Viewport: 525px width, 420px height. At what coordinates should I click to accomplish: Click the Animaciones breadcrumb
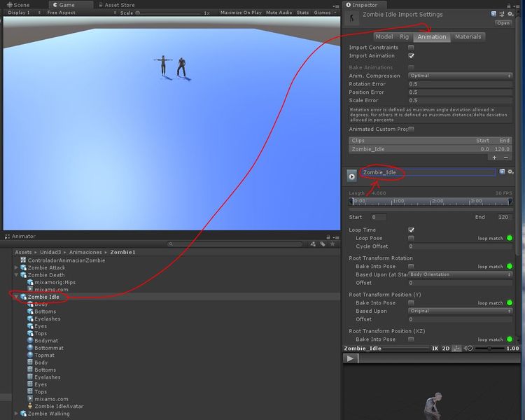(85, 252)
